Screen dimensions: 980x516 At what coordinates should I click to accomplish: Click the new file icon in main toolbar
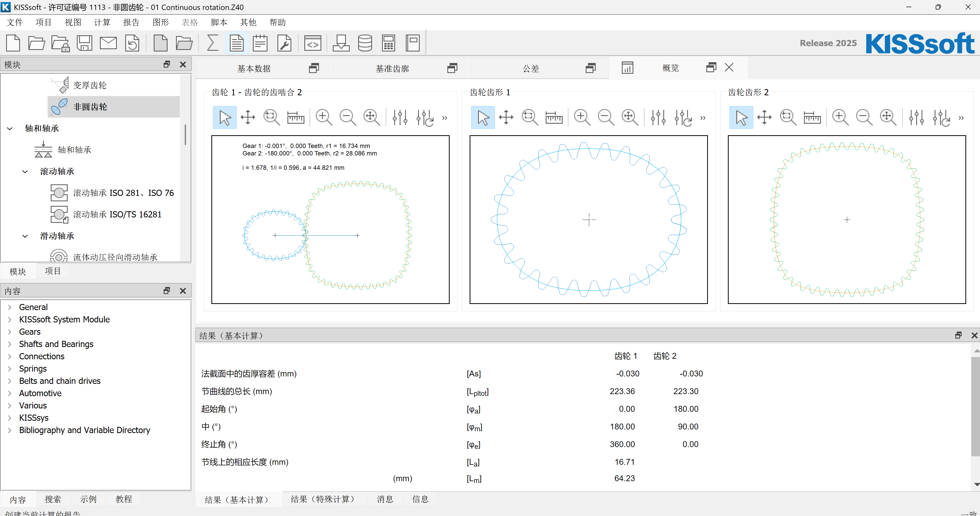(x=13, y=43)
